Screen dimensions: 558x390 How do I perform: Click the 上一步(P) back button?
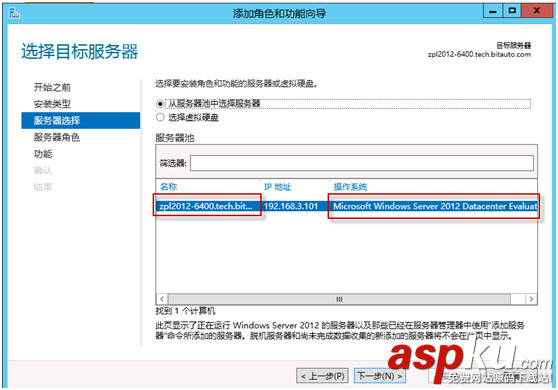pos(322,376)
